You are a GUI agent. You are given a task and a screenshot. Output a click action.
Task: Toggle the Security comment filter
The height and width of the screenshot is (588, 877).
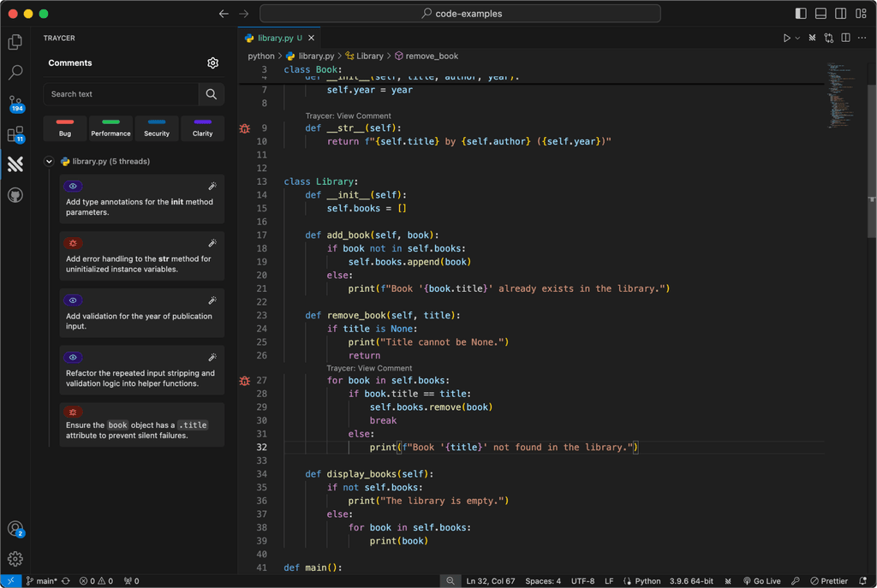157,128
